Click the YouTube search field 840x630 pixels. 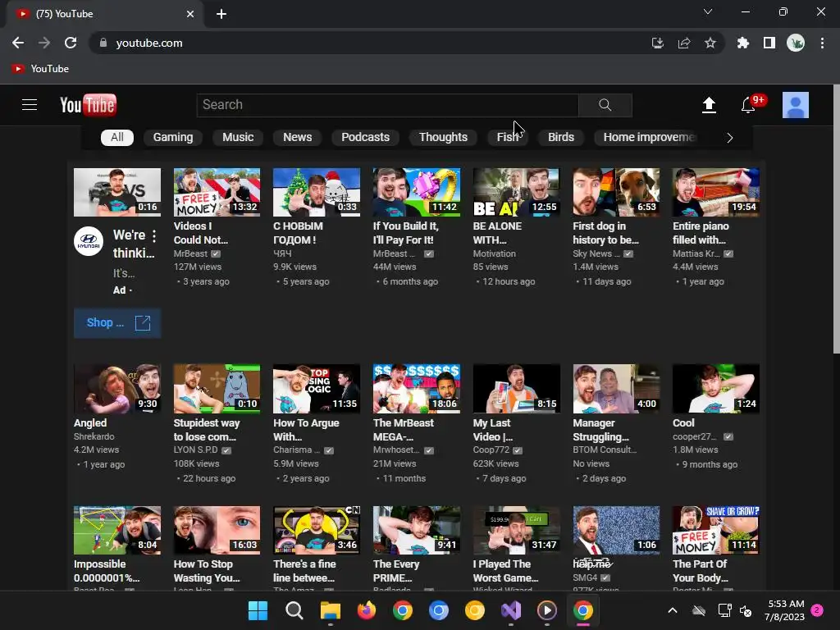(x=387, y=105)
